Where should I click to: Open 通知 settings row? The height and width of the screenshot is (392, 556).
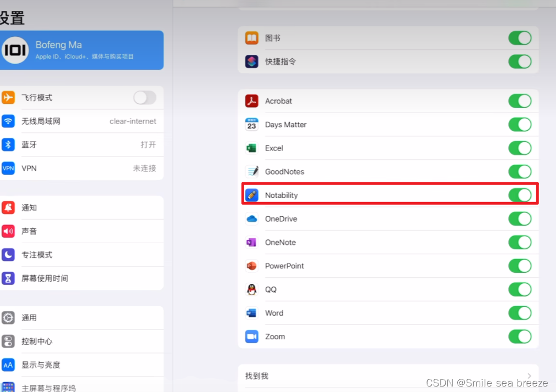[x=82, y=208]
